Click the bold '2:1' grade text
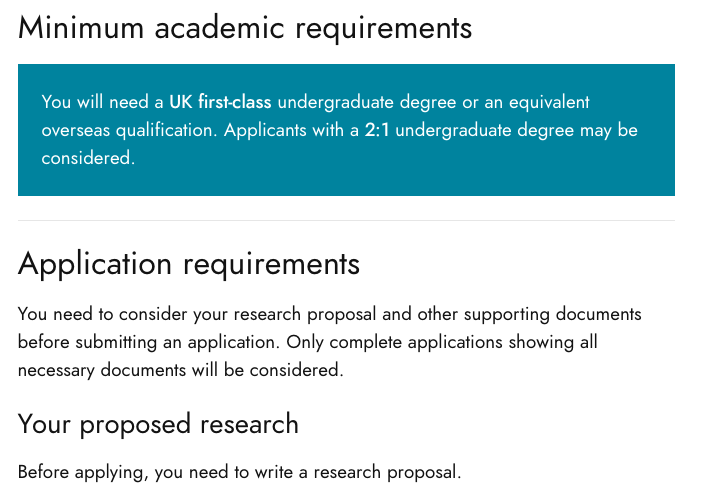704x497 pixels. [x=377, y=130]
